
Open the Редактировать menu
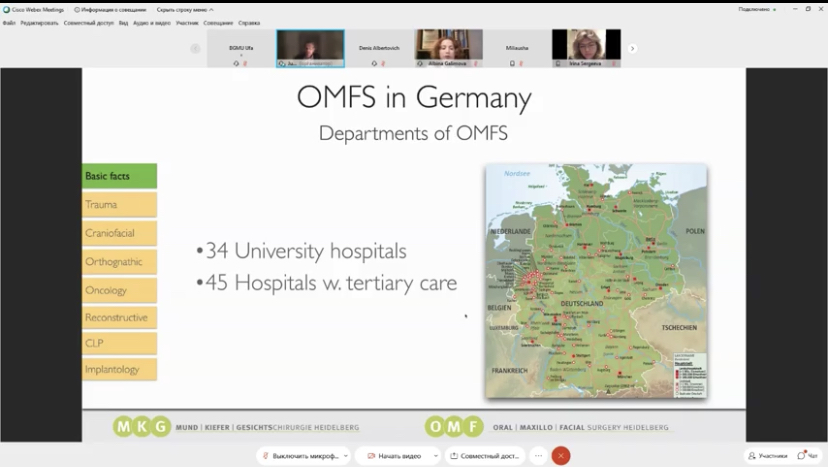click(39, 22)
